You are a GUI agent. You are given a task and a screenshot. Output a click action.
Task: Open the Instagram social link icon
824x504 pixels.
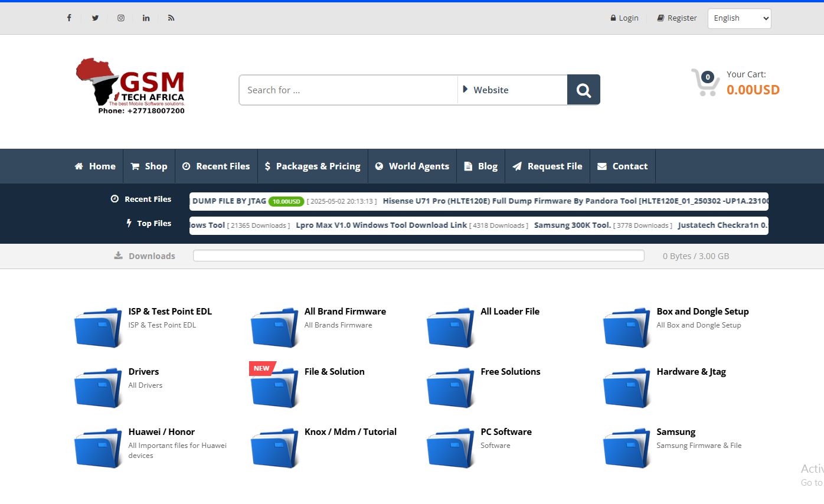[121, 18]
